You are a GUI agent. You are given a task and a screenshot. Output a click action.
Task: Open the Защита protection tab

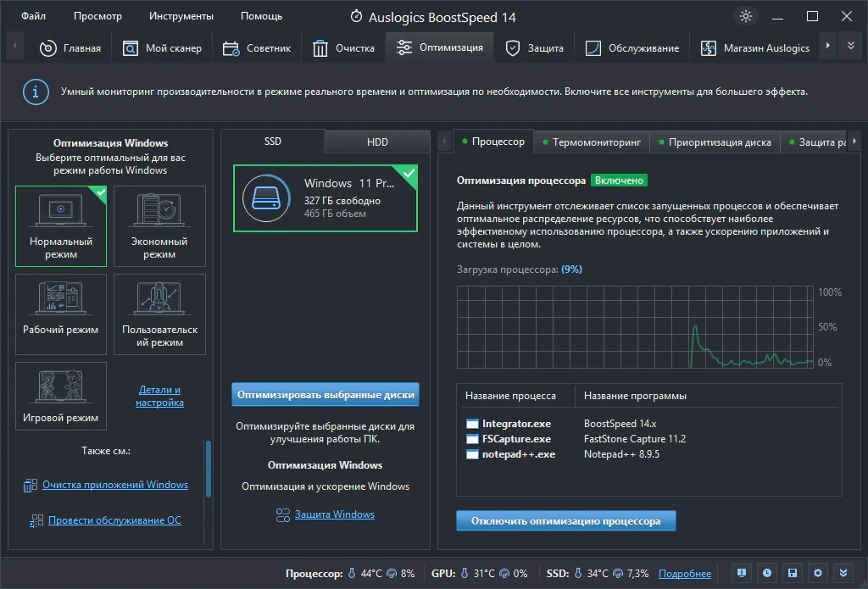pyautogui.click(x=534, y=48)
